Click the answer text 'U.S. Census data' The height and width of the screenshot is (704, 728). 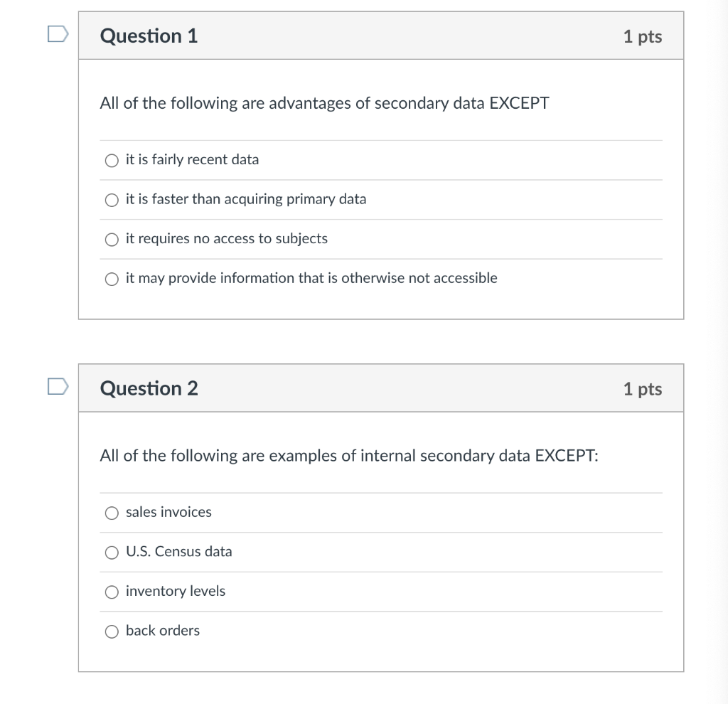(x=178, y=551)
